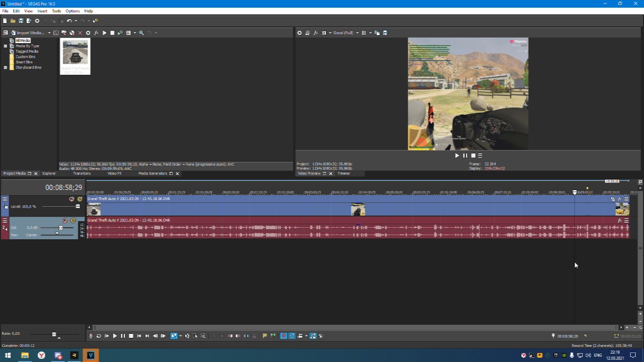644x362 pixels.
Task: Open Video Output FX in preview toolbar
Action: 315,33
